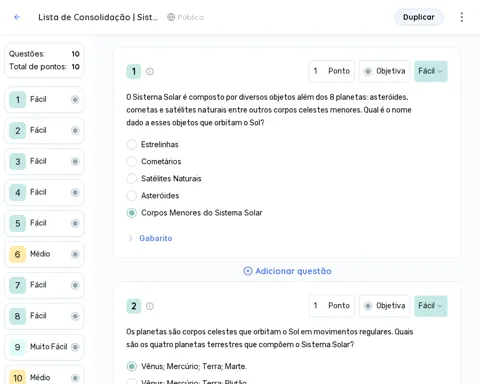Image resolution: width=480 pixels, height=384 pixels.
Task: Select the Asteróides answer option
Action: pos(132,196)
